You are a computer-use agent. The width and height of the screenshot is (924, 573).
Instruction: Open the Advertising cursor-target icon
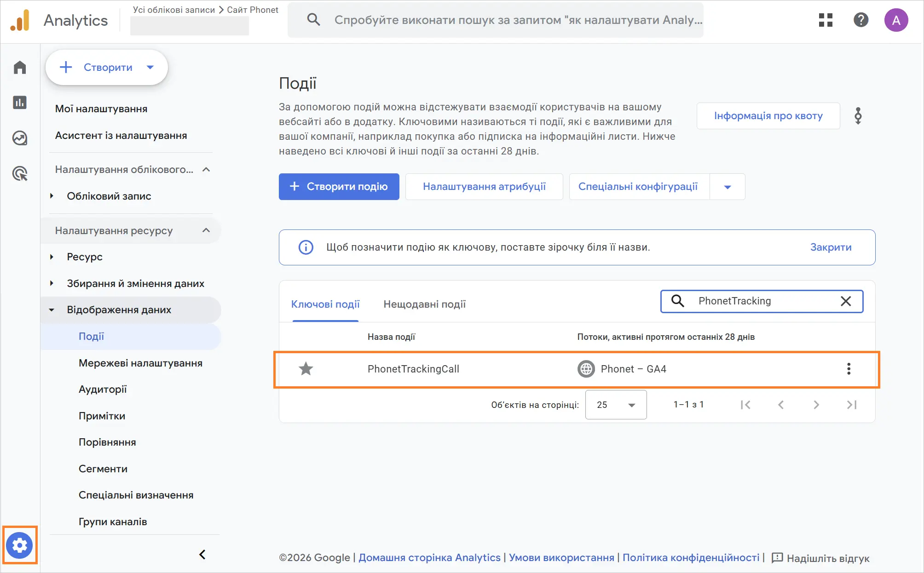20,174
